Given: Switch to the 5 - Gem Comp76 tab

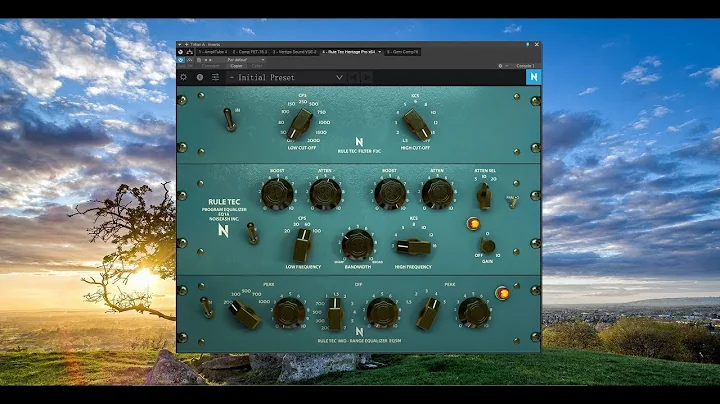Looking at the screenshot, I should click(x=402, y=52).
